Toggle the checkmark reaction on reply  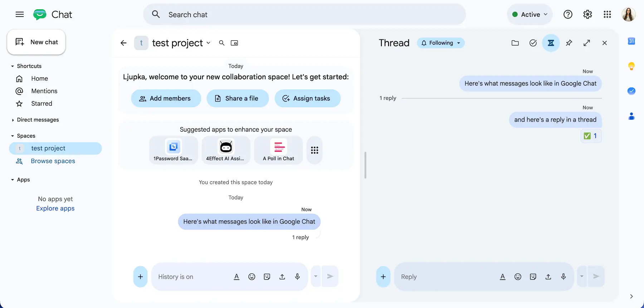(x=591, y=136)
